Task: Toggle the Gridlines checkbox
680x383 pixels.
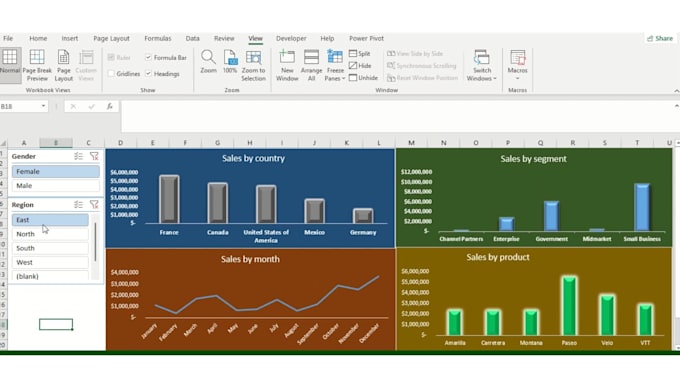Action: [x=111, y=74]
